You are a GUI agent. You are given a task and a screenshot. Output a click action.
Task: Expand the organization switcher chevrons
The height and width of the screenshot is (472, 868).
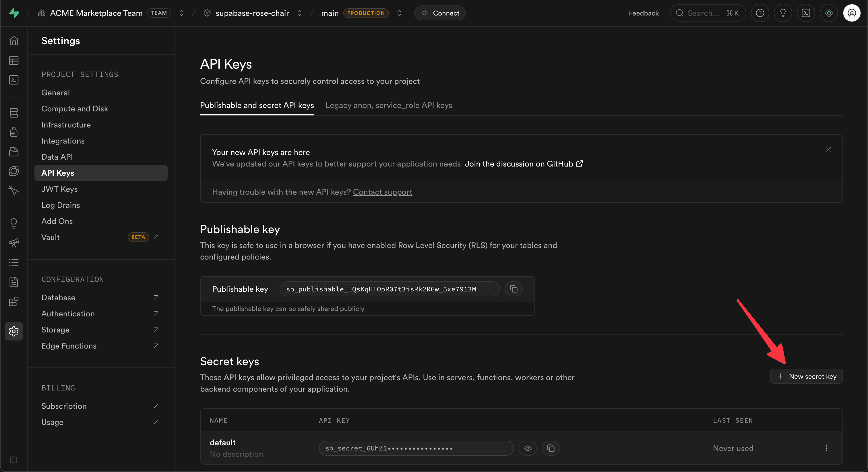[181, 13]
